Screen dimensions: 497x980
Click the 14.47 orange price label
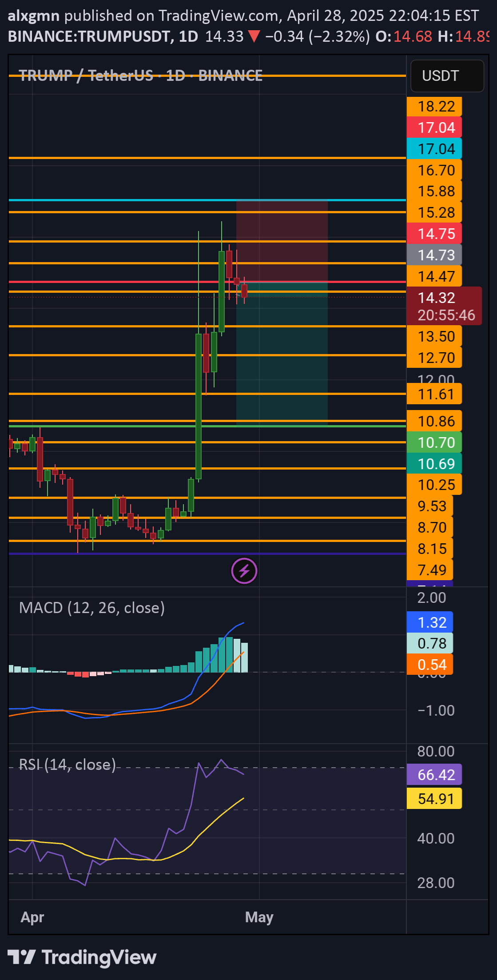[x=434, y=276]
